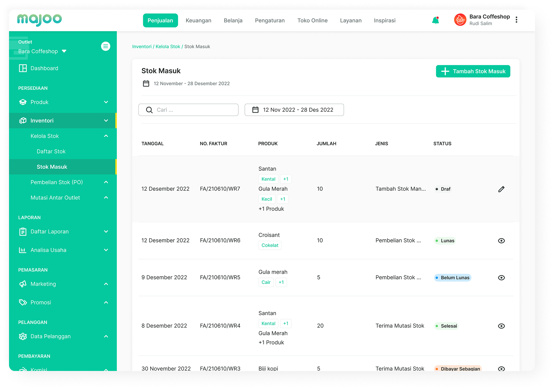Image resolution: width=556 pixels, height=392 pixels.
Task: Open the Keuangan tab
Action: pos(198,20)
